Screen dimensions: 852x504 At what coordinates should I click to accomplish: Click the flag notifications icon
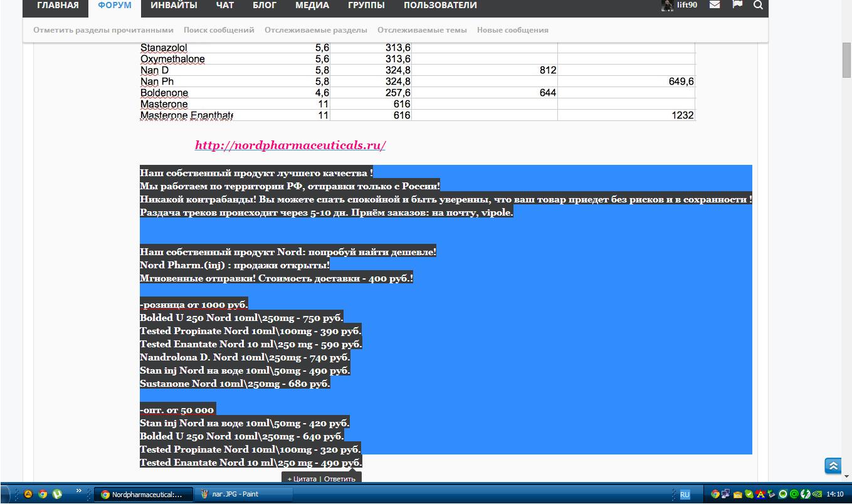[x=737, y=5]
